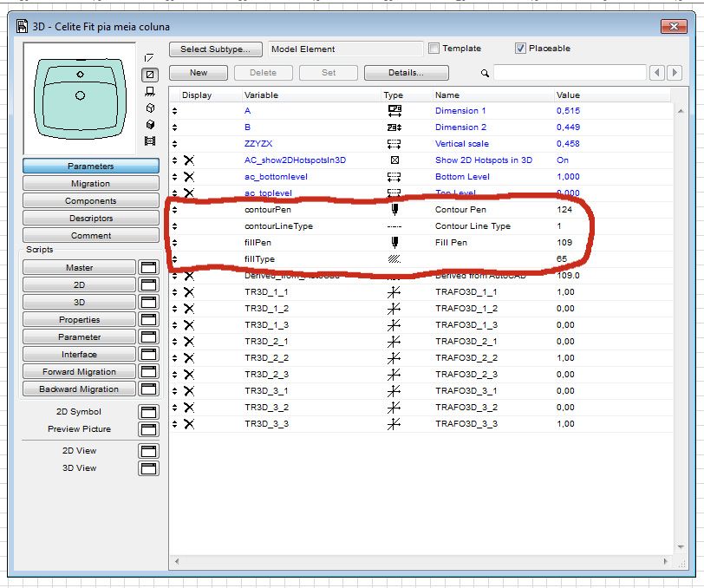The height and width of the screenshot is (588, 704).
Task: Switch to the Comment section
Action: (91, 235)
